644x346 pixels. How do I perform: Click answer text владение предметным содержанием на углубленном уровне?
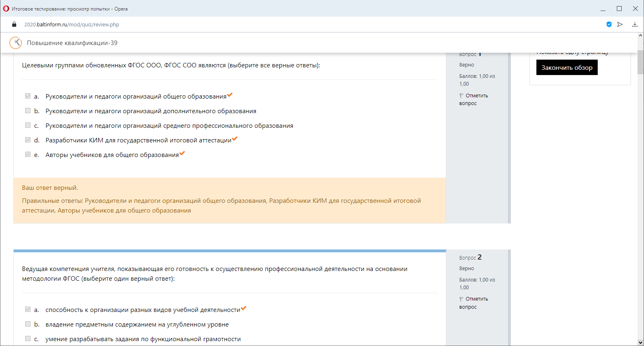pos(137,325)
